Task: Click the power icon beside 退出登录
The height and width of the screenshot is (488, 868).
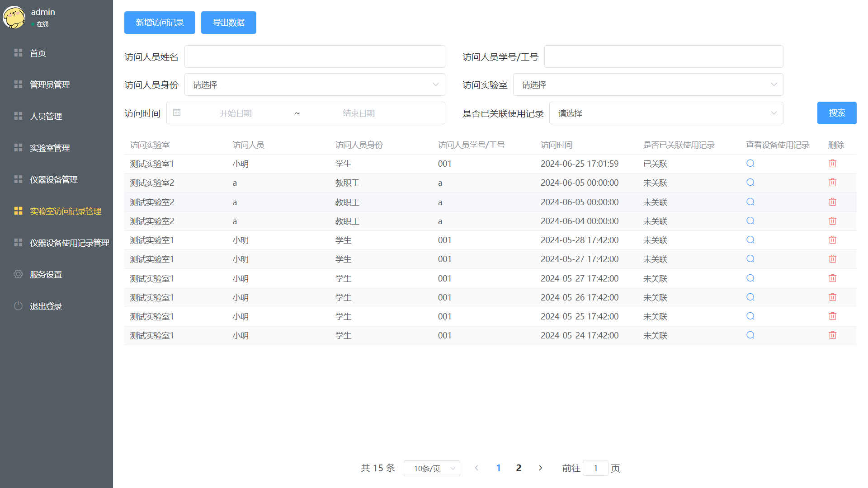Action: [x=18, y=306]
